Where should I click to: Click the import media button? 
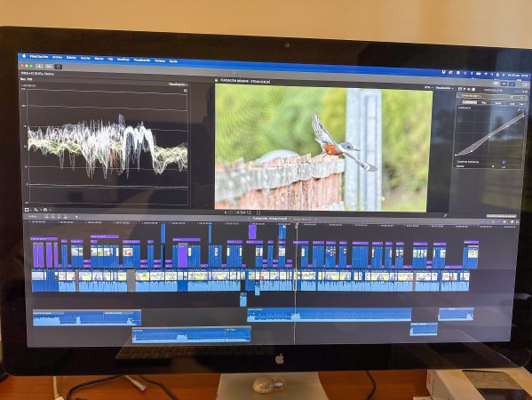pos(40,66)
